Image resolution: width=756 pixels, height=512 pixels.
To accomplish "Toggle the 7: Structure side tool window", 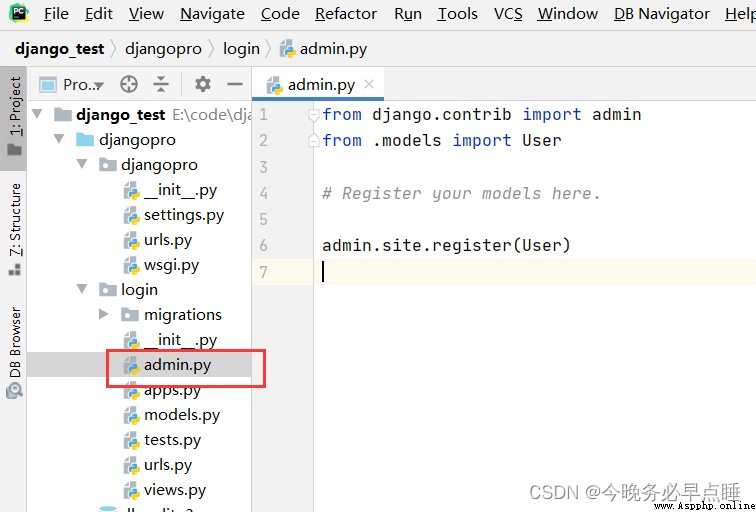I will [x=14, y=229].
